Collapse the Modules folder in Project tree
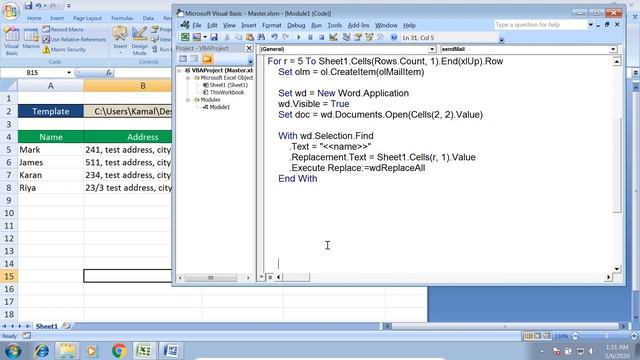Screen dimensions: 640x360 [188, 100]
